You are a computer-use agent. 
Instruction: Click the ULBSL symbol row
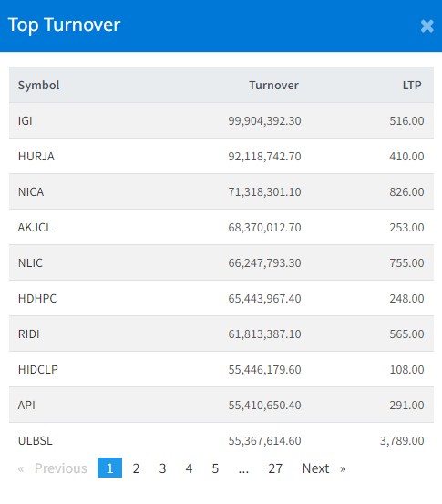point(221,440)
